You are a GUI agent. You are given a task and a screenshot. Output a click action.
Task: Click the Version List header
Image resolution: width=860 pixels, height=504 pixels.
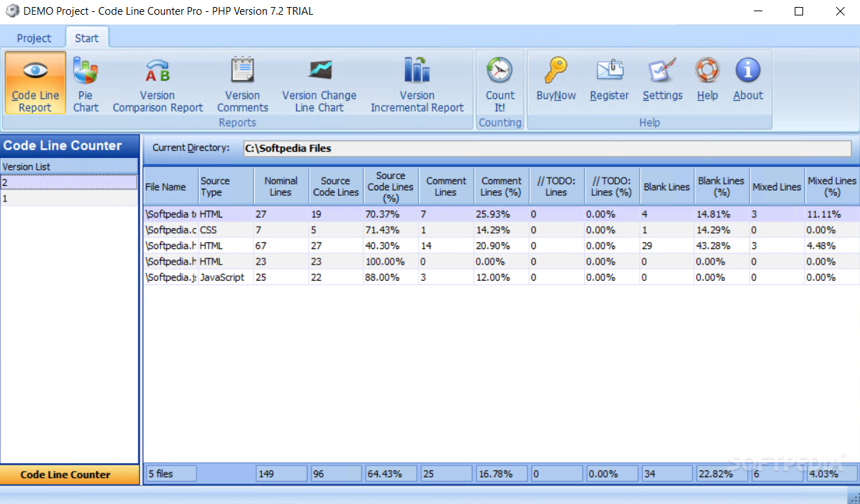tap(69, 166)
